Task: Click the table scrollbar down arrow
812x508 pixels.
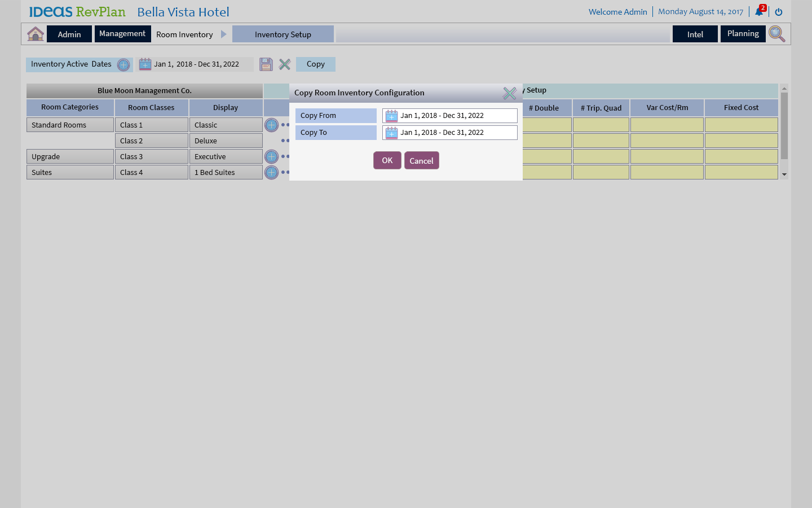Action: pyautogui.click(x=784, y=174)
